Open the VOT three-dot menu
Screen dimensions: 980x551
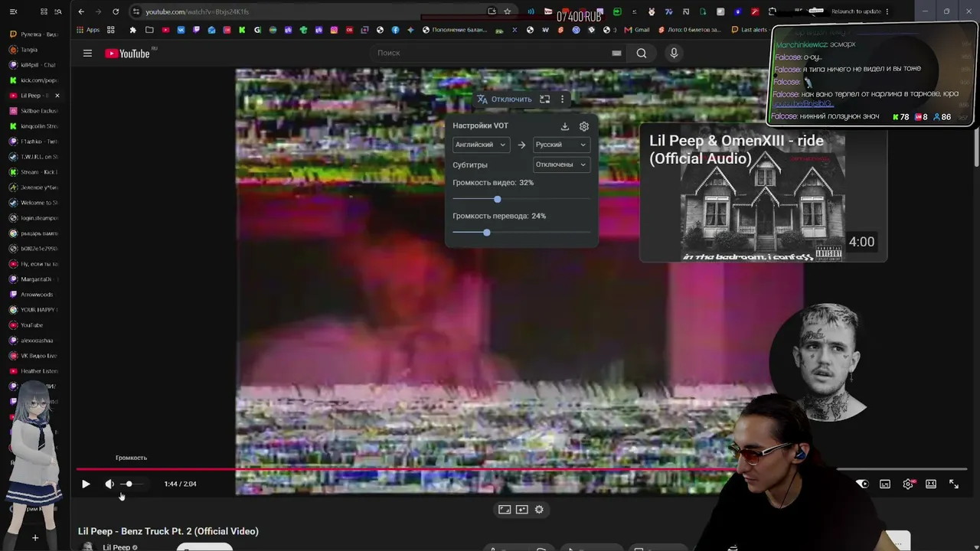pyautogui.click(x=562, y=99)
